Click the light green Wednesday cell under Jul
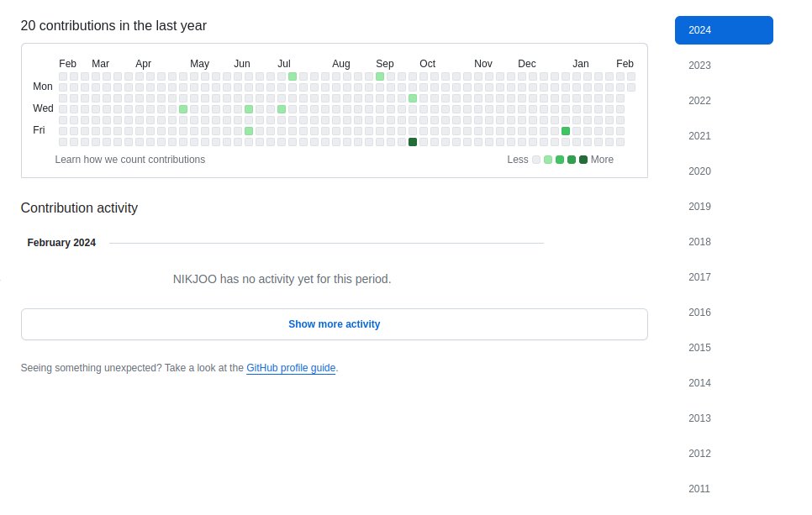The height and width of the screenshot is (515, 812). click(x=282, y=109)
